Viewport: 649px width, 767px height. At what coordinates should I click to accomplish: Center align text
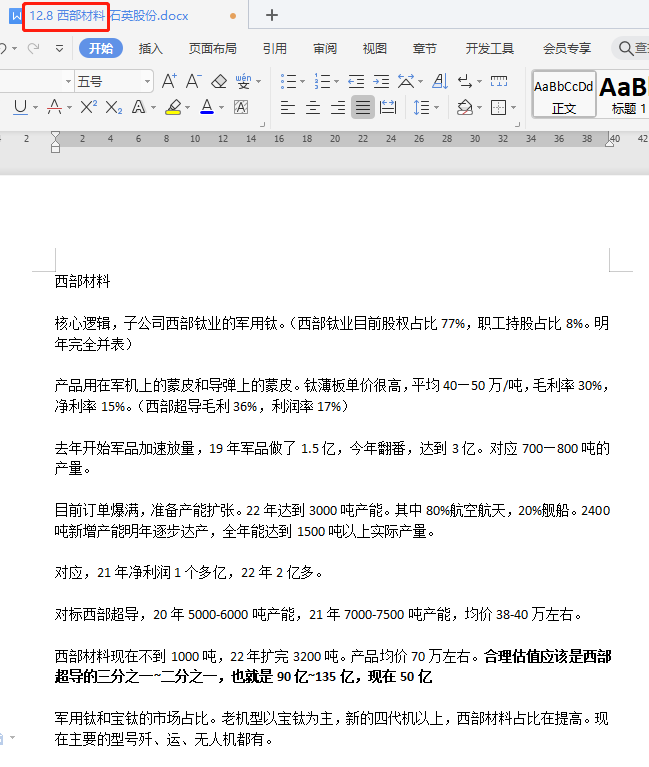point(313,107)
